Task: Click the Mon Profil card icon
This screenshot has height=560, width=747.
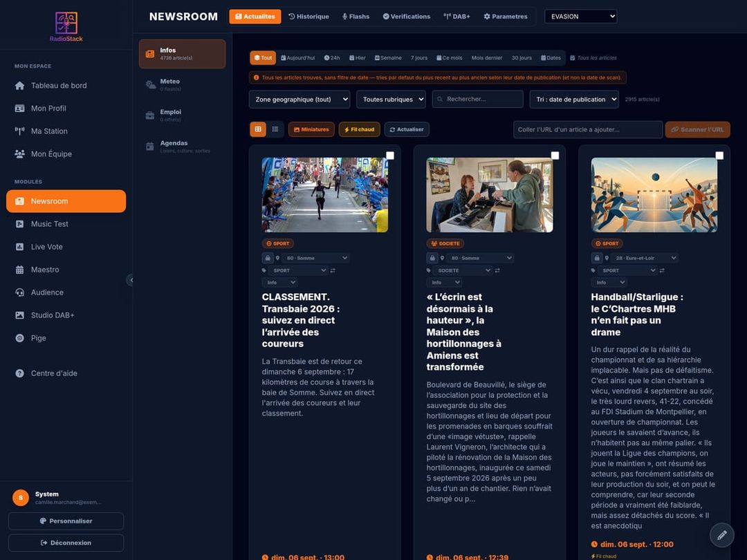Action: 19,109
